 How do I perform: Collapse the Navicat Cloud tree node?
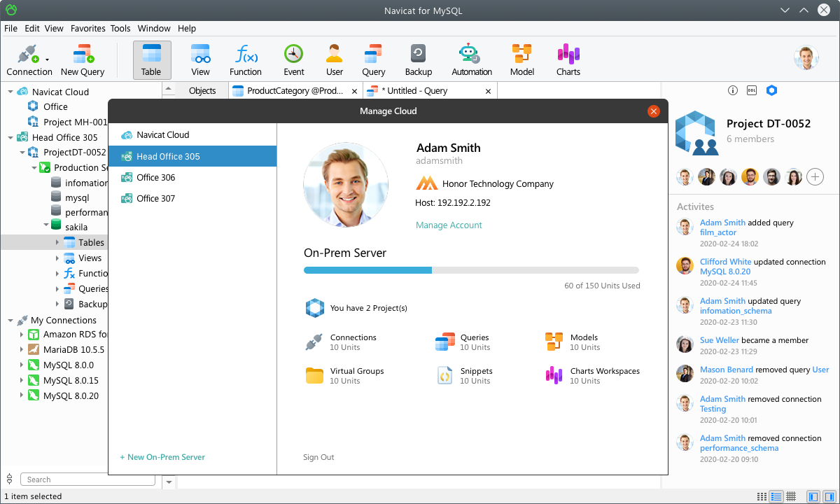(10, 92)
